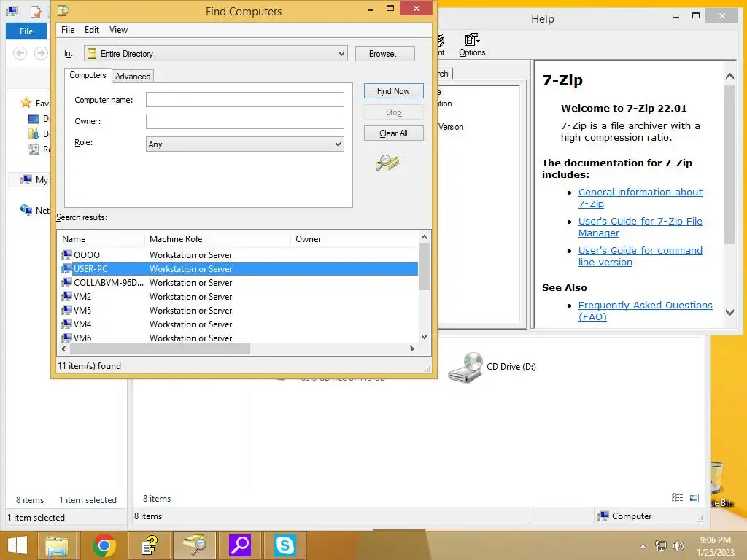Open General information about 7-Zip link
The height and width of the screenshot is (560, 747).
(x=640, y=198)
